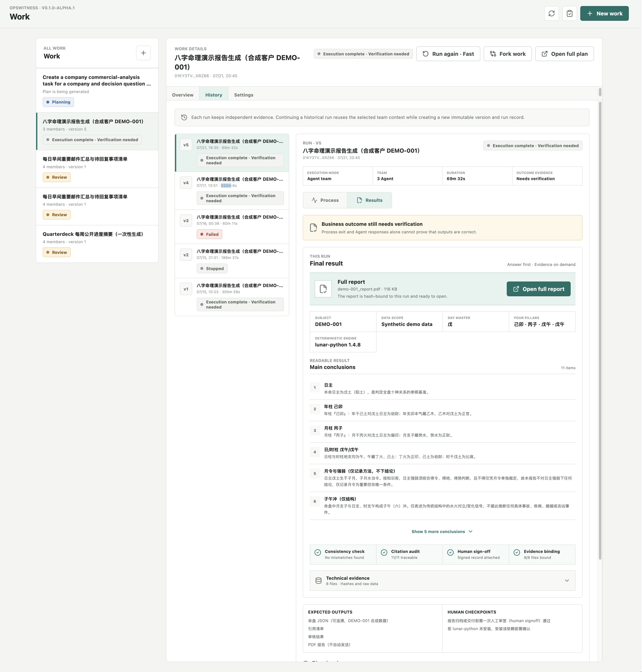The image size is (642, 672).
Task: Add work with the plus button
Action: click(x=143, y=53)
